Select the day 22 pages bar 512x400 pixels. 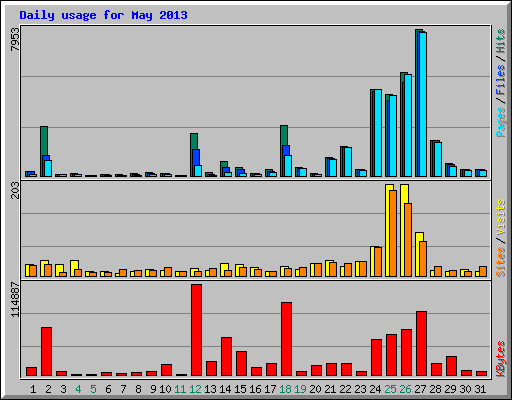pyautogui.click(x=348, y=162)
